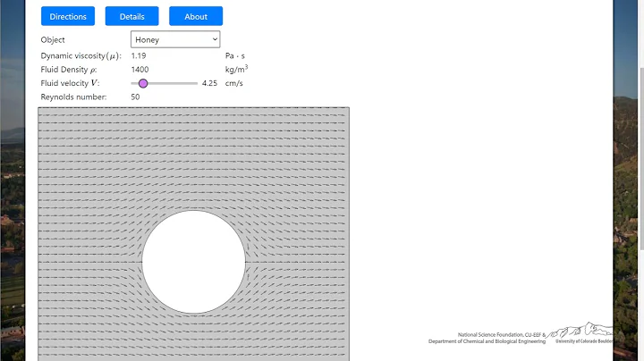
Task: Open the About button
Action: point(196,16)
